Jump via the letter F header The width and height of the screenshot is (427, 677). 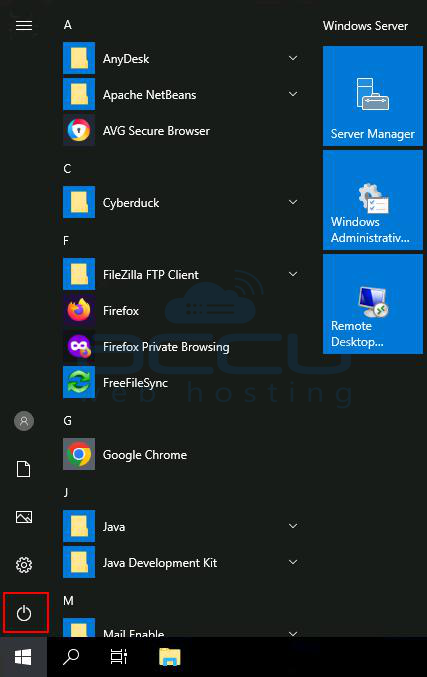(x=66, y=240)
